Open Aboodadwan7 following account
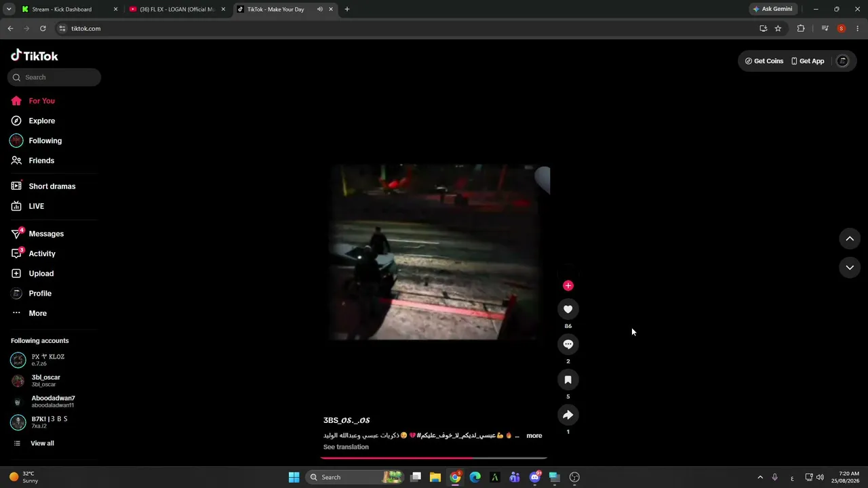Screen dimensions: 868x488 [53, 401]
